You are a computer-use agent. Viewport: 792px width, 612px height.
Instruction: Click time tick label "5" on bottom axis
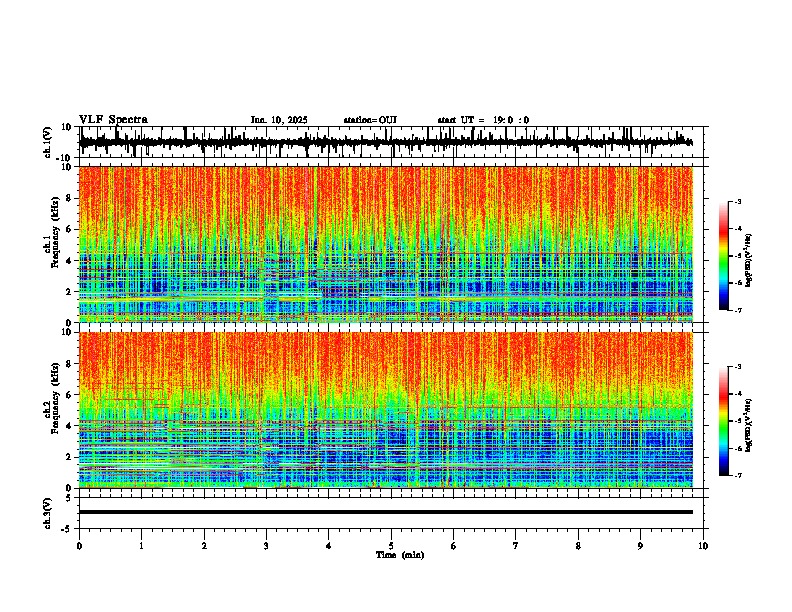click(391, 546)
